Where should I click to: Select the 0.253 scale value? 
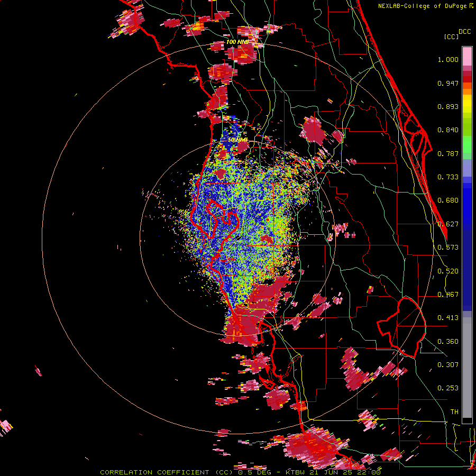tap(448, 388)
